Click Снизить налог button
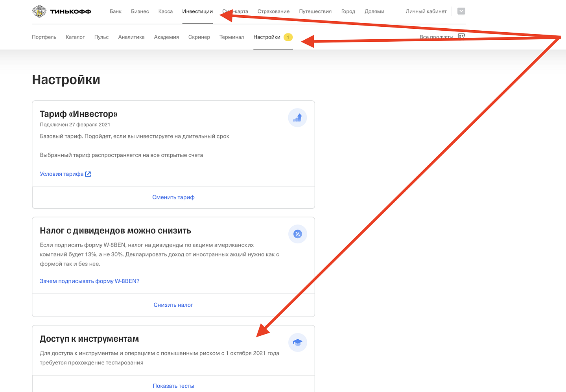 [x=173, y=305]
